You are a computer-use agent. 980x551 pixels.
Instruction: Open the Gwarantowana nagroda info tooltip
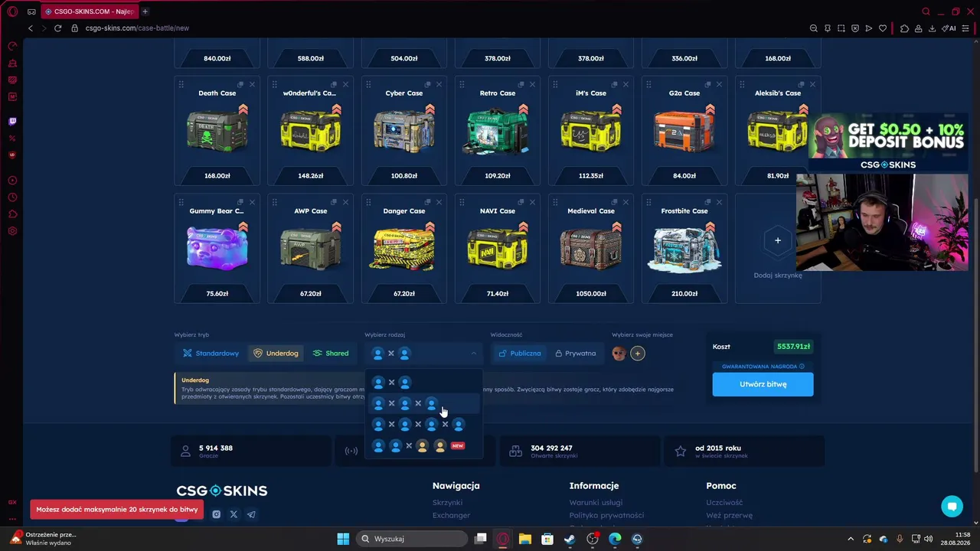click(802, 367)
